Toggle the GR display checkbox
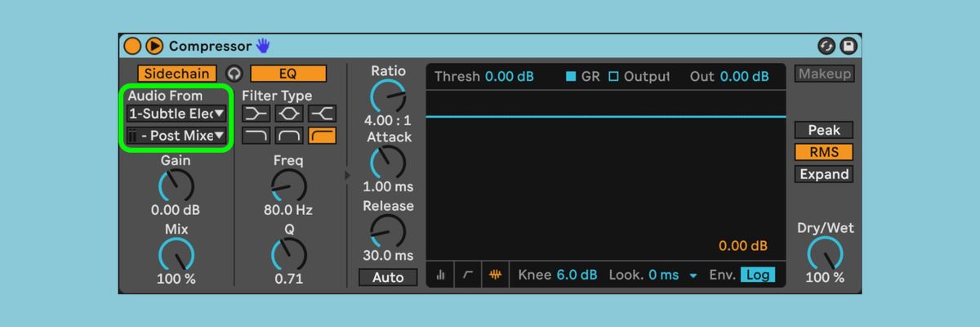Screen dimensions: 980x327 pyautogui.click(x=571, y=76)
